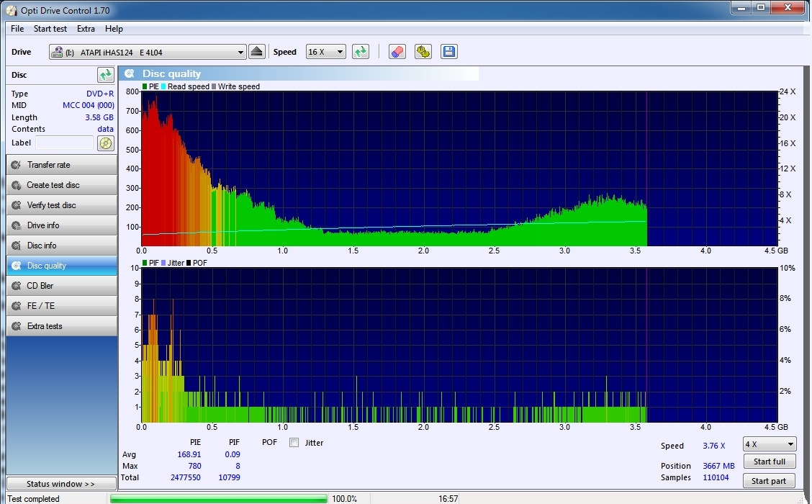Click the Start part button
Image resolution: width=812 pixels, height=504 pixels.
point(769,481)
